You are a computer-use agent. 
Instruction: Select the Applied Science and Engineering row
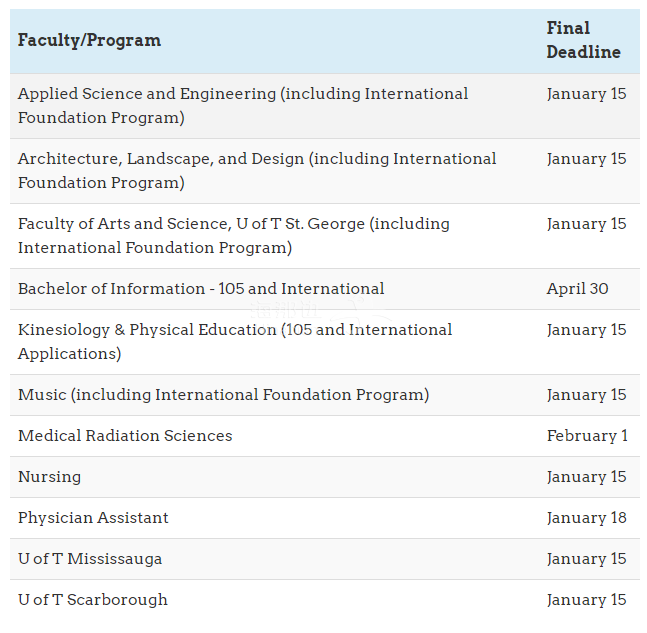243,105
